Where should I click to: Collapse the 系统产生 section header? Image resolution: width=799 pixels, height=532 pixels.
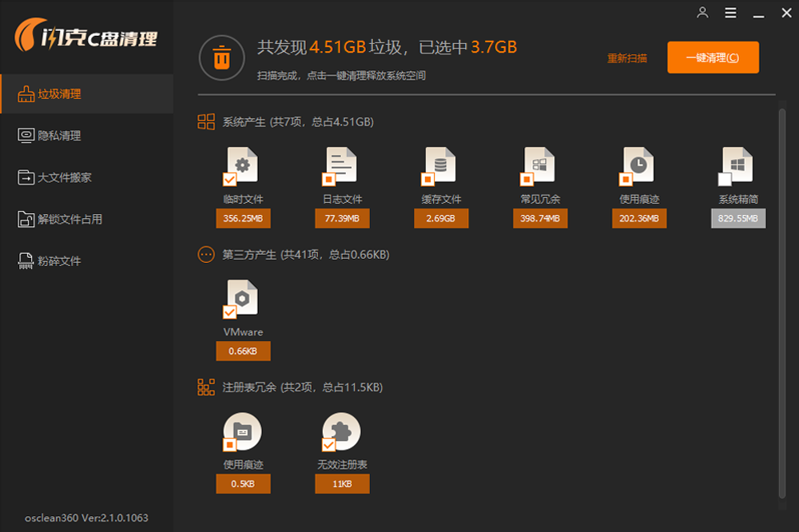coord(206,121)
